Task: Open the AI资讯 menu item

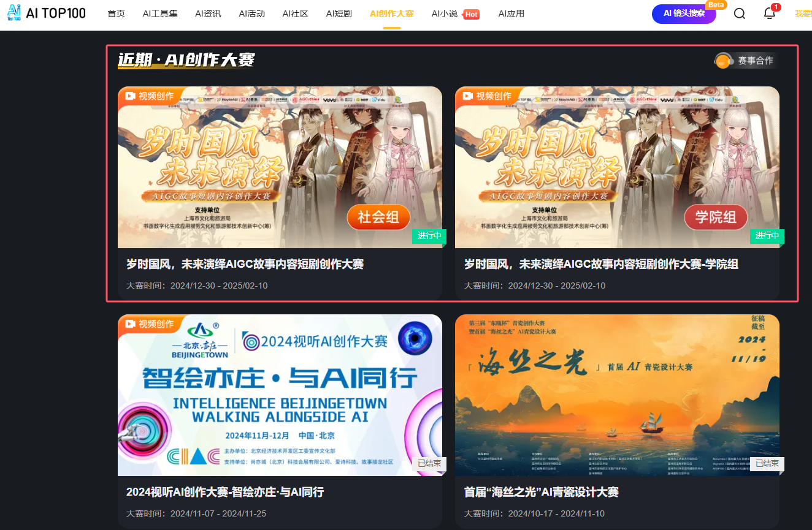Action: pyautogui.click(x=209, y=13)
